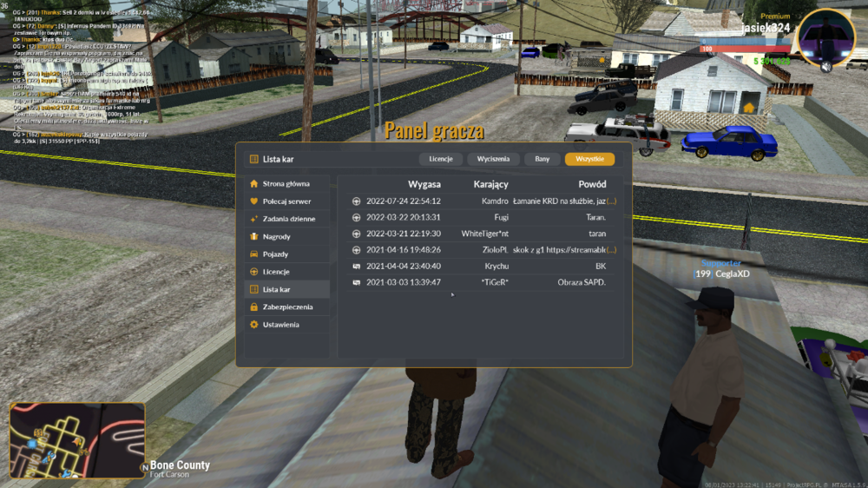
Task: Click the punisher name *TiGeR*
Action: point(495,282)
